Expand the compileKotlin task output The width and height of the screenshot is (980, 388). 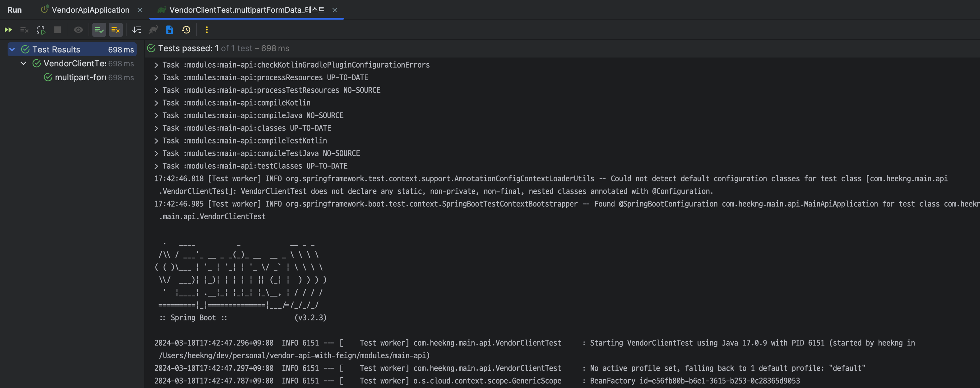[156, 103]
